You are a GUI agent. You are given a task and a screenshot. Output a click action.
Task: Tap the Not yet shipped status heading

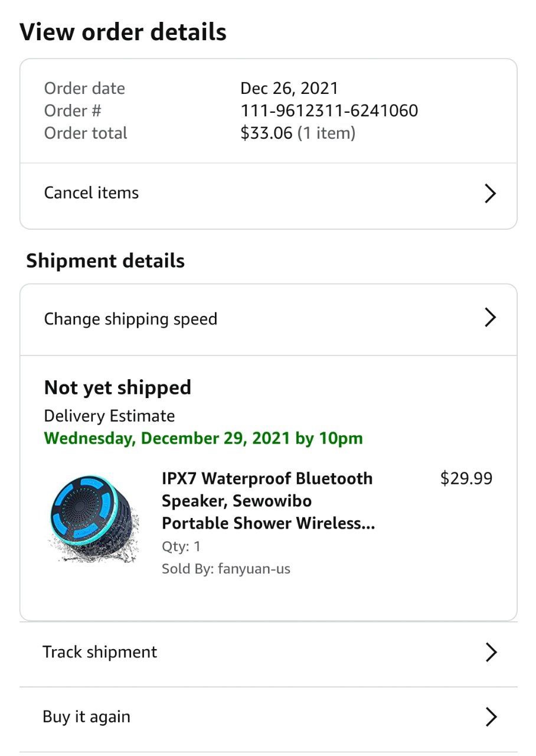point(117,387)
